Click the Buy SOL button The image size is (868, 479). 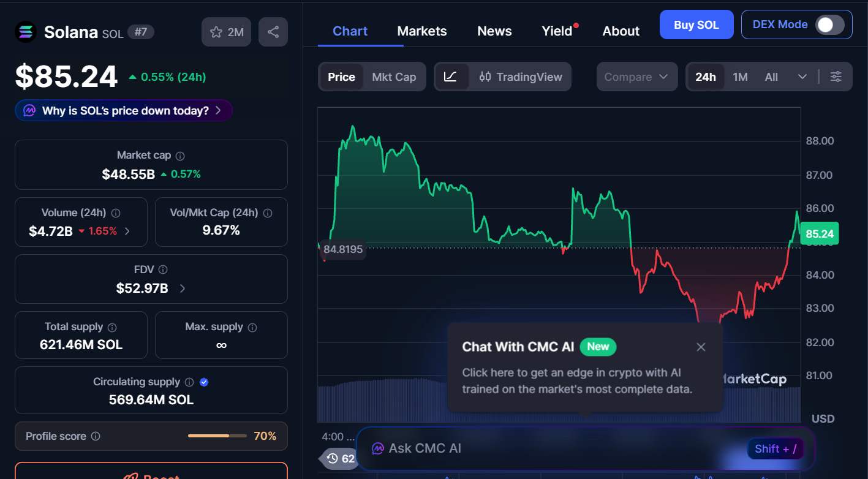tap(696, 25)
